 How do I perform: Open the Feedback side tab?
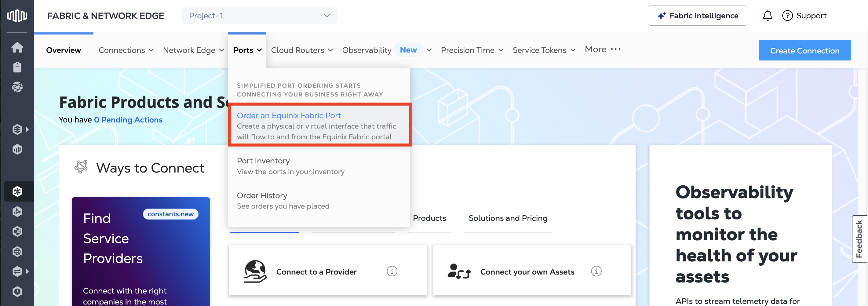859,239
